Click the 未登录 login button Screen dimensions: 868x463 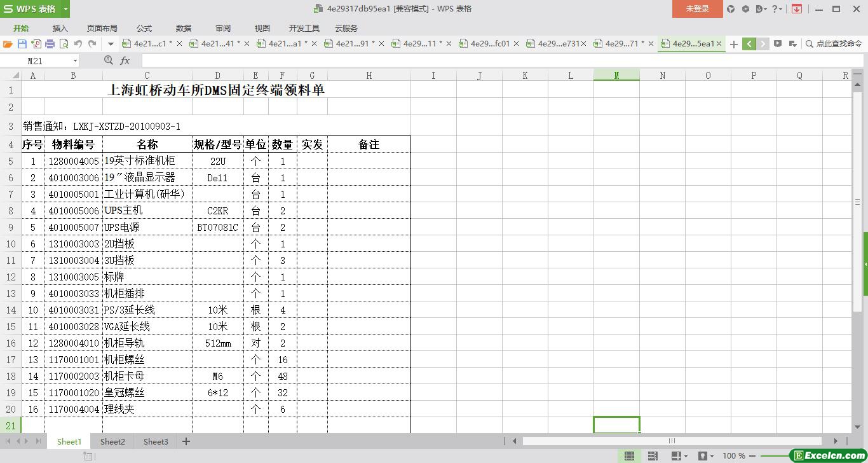(x=697, y=9)
